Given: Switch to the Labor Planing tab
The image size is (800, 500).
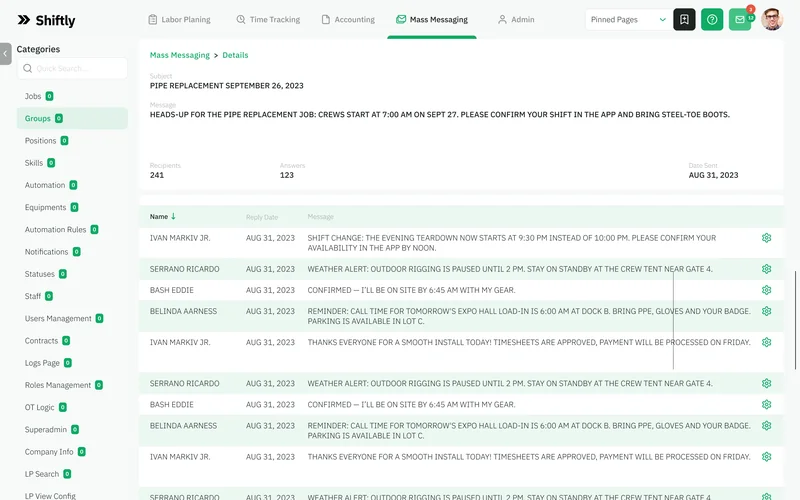Looking at the screenshot, I should tap(179, 19).
